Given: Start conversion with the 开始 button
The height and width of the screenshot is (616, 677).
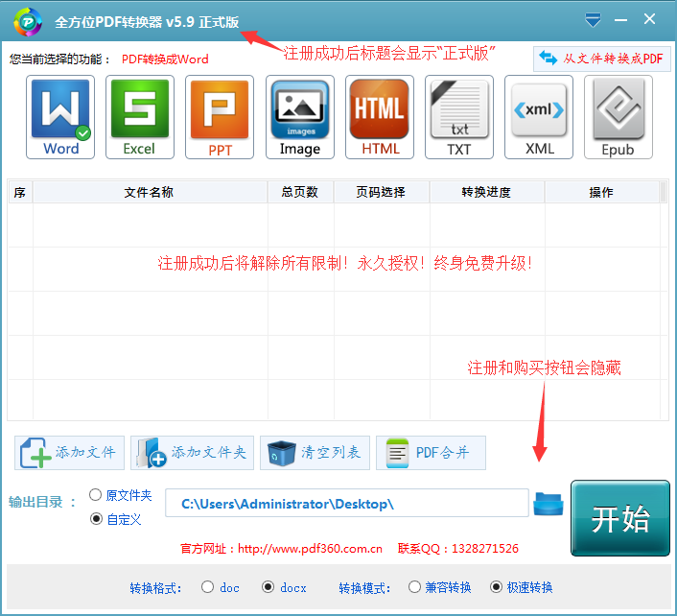Looking at the screenshot, I should pos(620,518).
